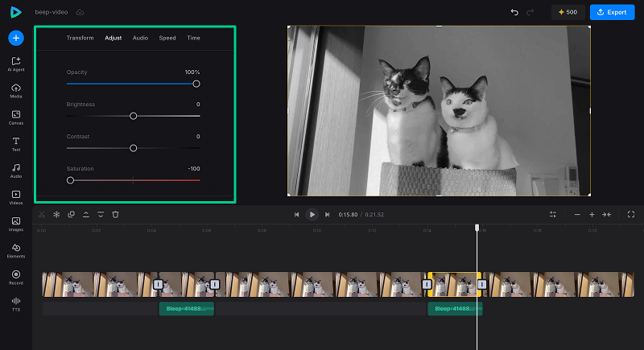Select the second Bleep audio clip
644x350 pixels.
point(455,308)
